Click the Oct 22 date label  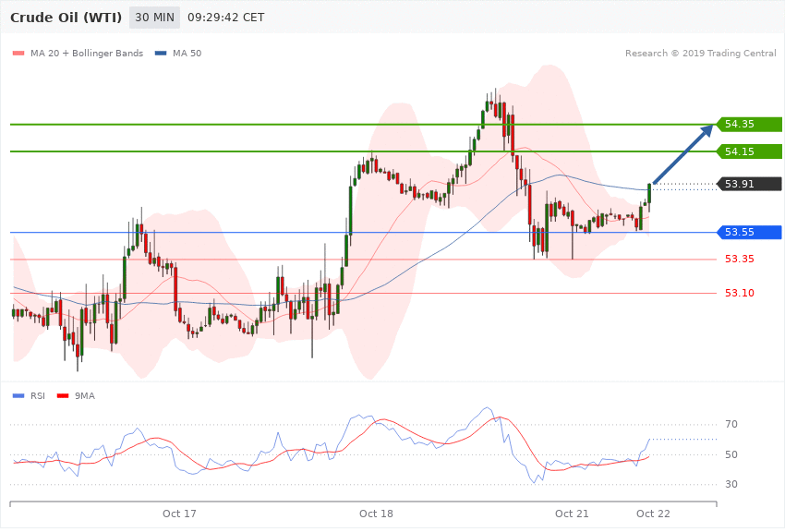click(653, 514)
